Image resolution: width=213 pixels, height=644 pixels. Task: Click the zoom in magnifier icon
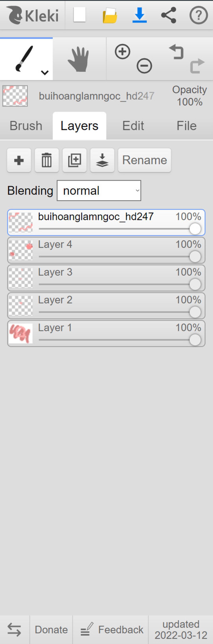point(123,52)
